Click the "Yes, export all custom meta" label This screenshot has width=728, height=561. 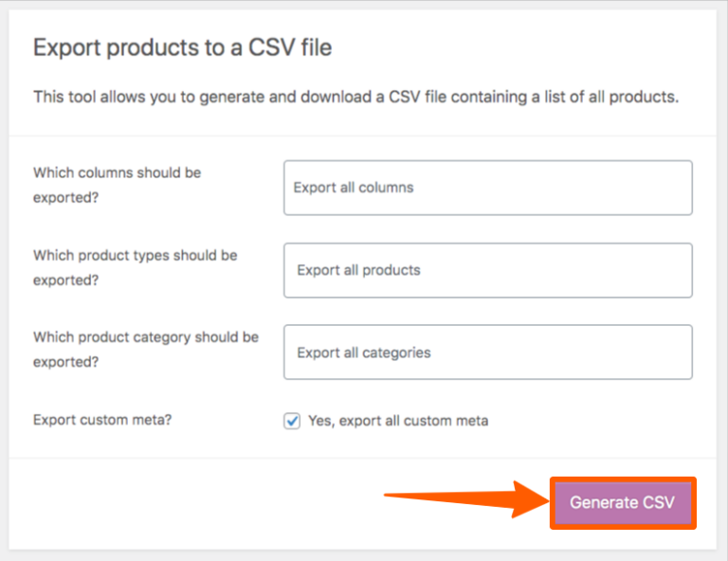pyautogui.click(x=398, y=421)
